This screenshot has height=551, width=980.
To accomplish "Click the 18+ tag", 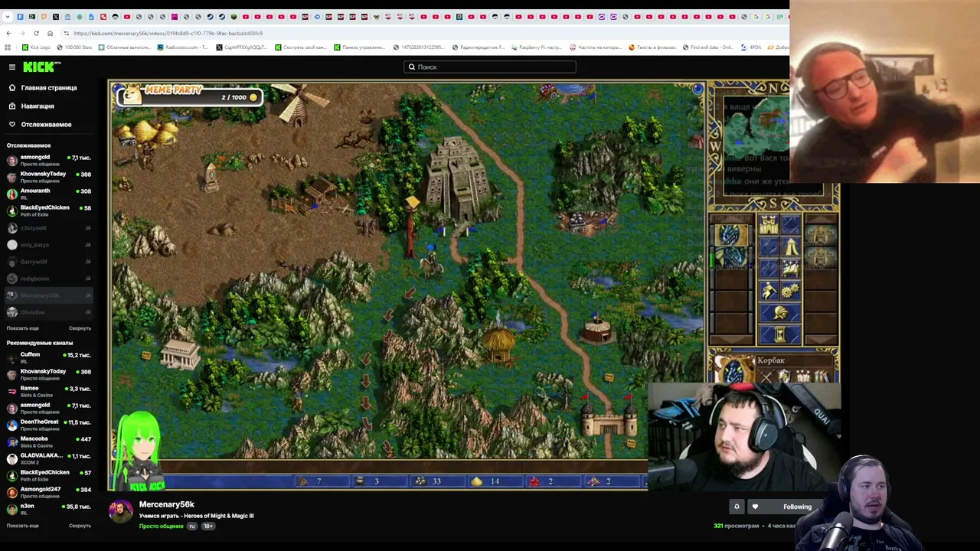I will (x=207, y=527).
